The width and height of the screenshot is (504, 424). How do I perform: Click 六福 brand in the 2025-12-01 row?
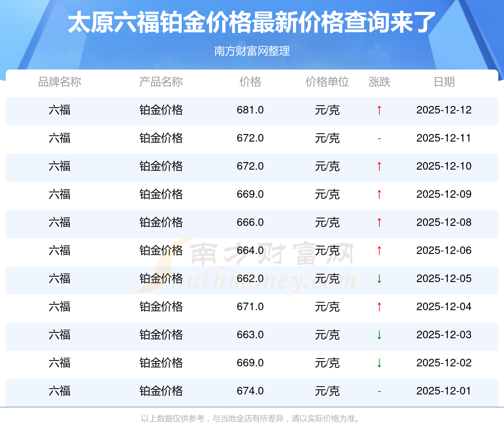tap(59, 391)
